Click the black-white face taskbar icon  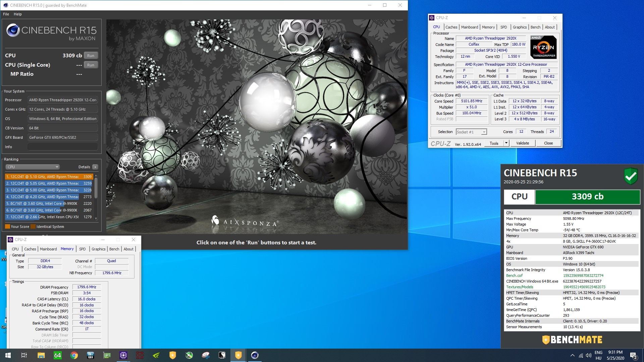(x=222, y=355)
